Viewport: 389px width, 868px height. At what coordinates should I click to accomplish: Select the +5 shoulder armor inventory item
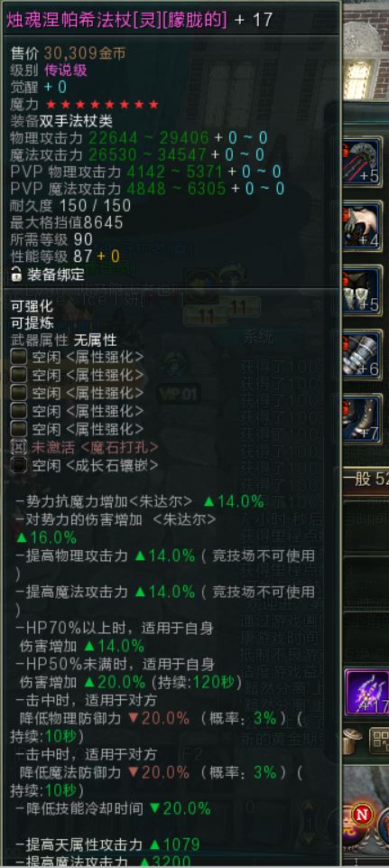tap(364, 162)
